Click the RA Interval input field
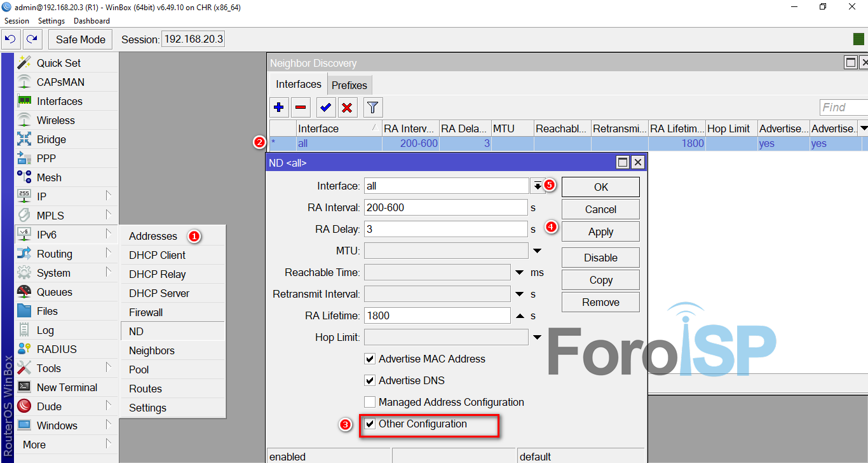 pyautogui.click(x=445, y=207)
